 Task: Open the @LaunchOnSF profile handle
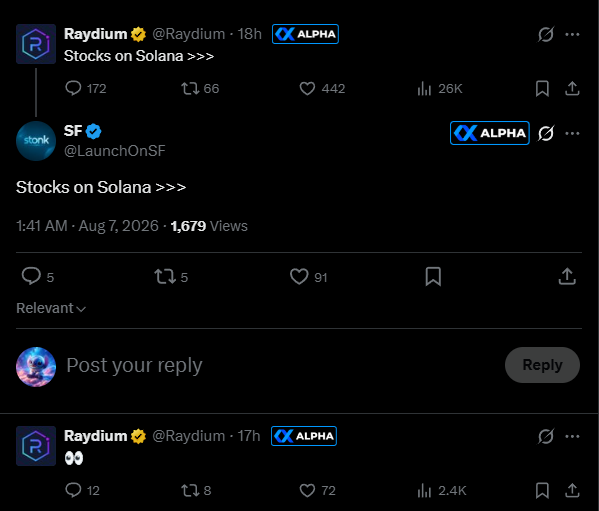point(115,151)
